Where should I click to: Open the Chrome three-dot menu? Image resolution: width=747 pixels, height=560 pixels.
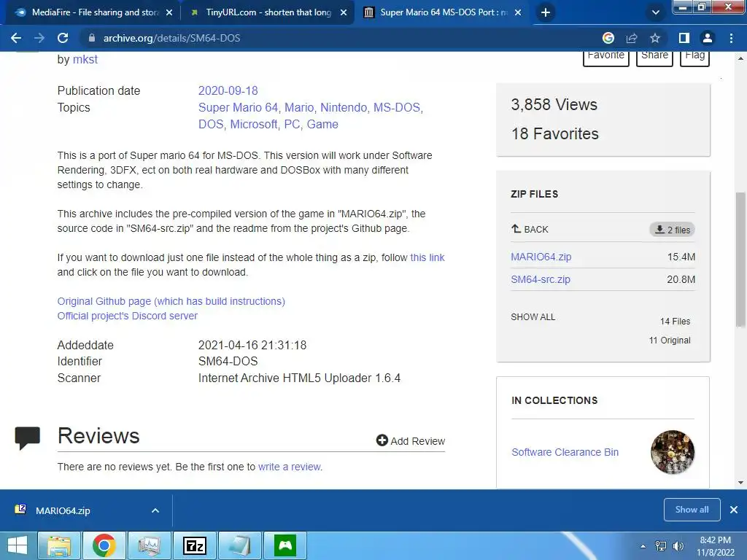pyautogui.click(x=731, y=38)
